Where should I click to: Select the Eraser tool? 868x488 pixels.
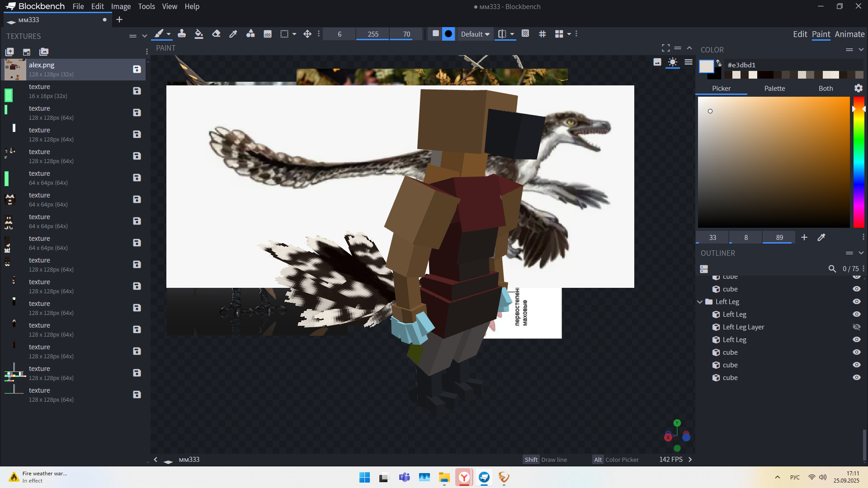(x=216, y=34)
